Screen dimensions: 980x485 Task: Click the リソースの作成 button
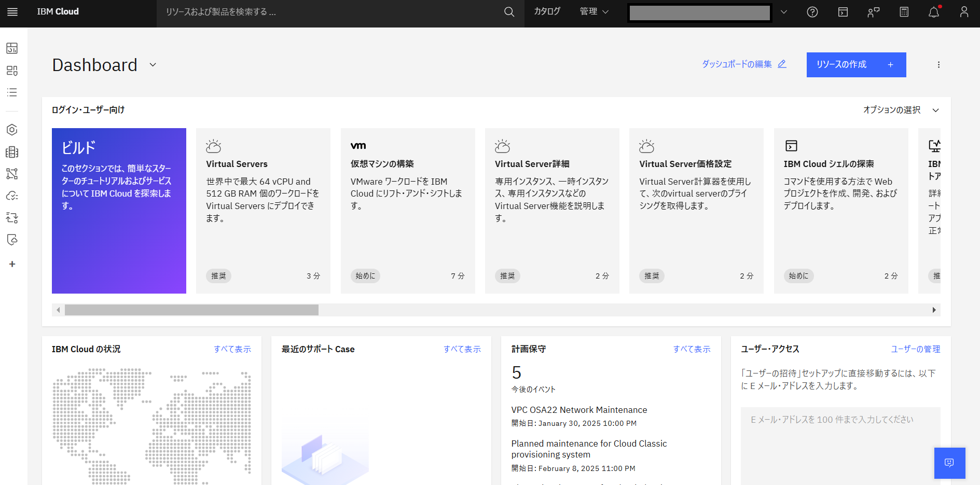tap(856, 65)
